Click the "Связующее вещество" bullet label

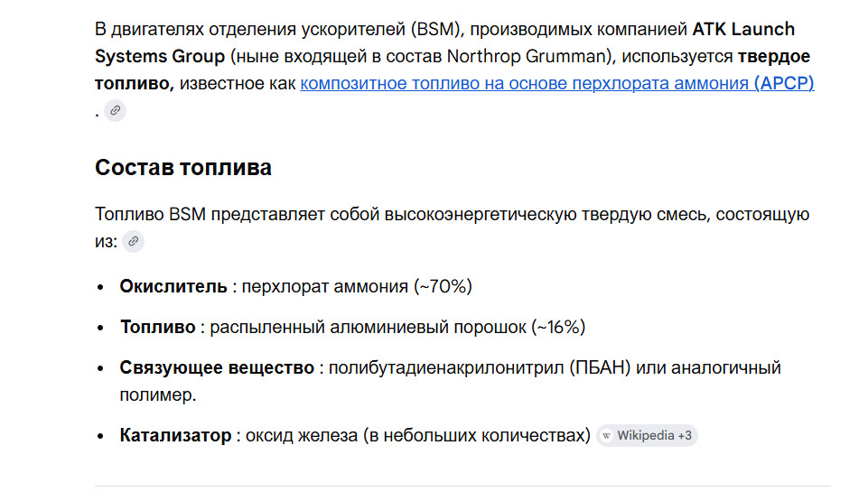[217, 368]
